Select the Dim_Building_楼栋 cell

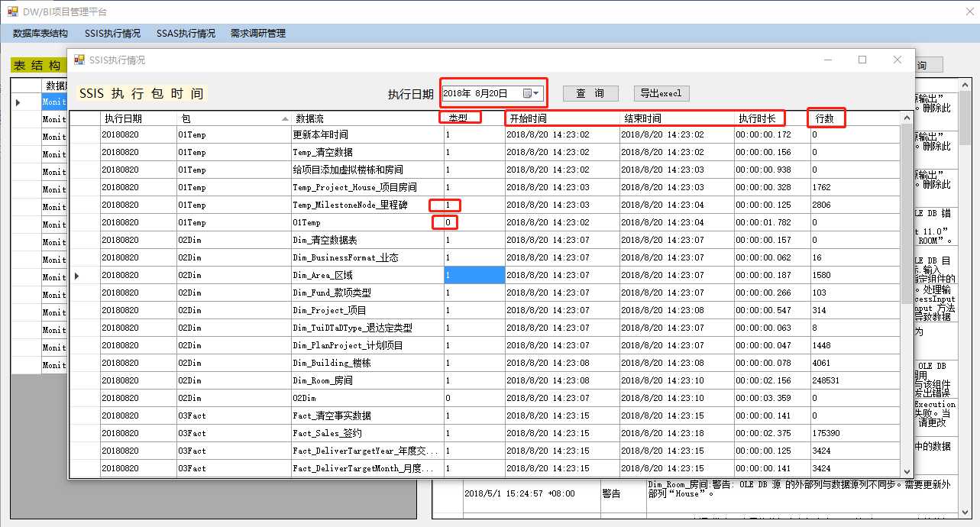pyautogui.click(x=367, y=363)
